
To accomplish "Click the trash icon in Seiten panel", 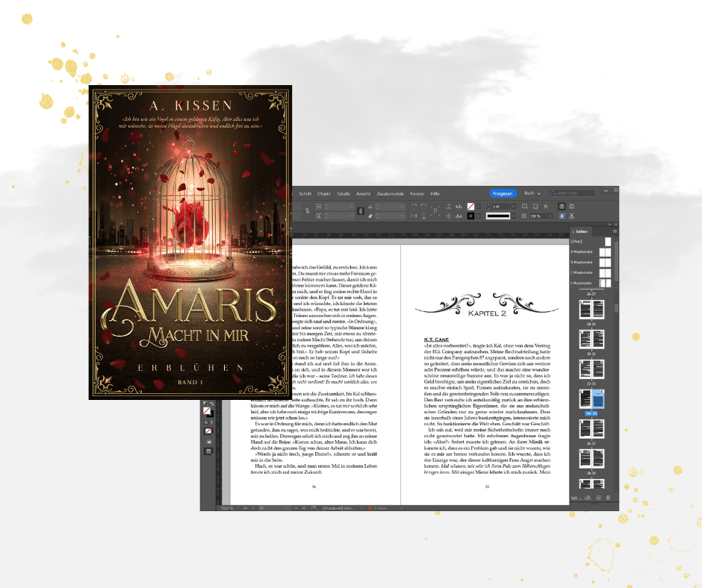I will coord(608,497).
